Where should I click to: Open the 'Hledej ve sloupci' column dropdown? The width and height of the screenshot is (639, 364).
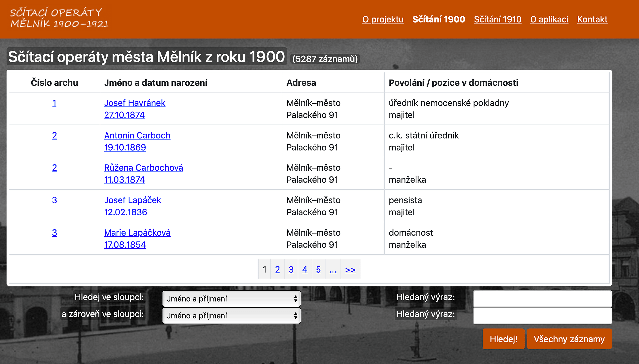pyautogui.click(x=232, y=299)
